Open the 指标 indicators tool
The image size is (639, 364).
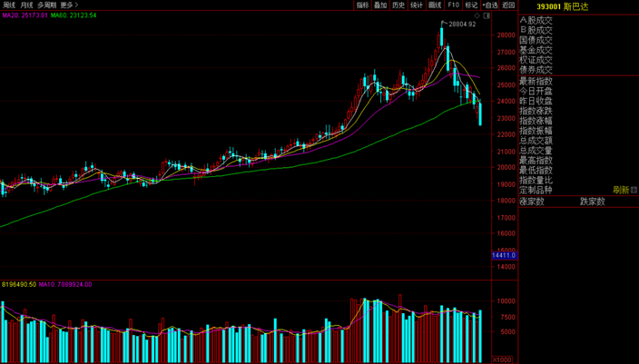(363, 5)
